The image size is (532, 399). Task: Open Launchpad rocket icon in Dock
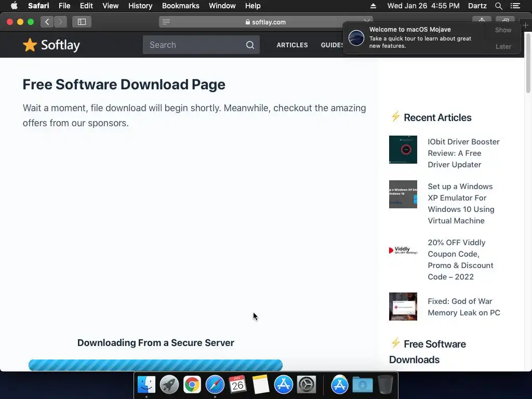(x=169, y=385)
